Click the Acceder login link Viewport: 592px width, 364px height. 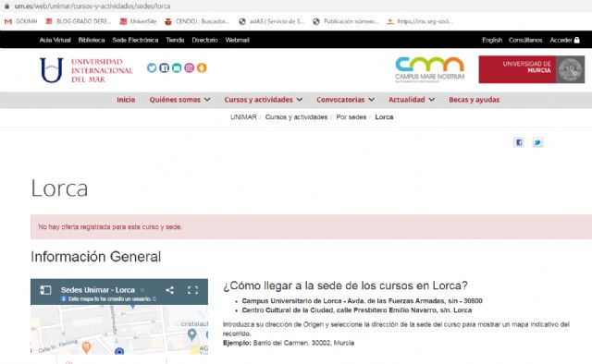click(x=561, y=40)
